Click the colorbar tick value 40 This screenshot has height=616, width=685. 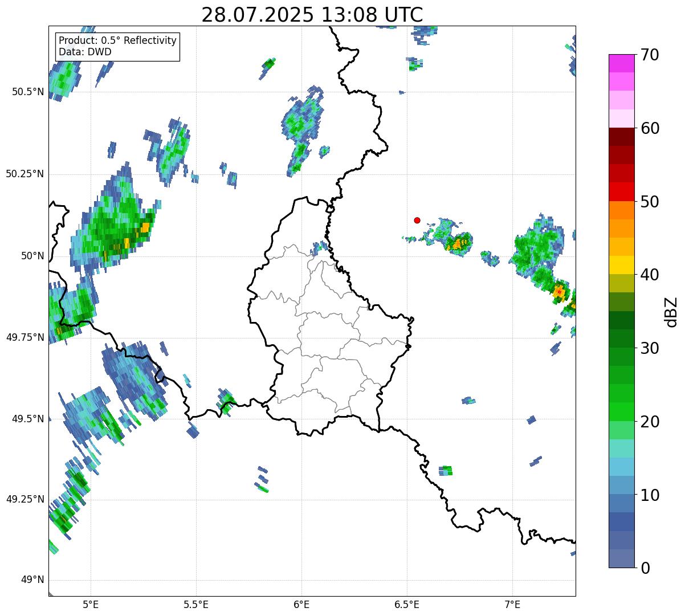tap(650, 275)
